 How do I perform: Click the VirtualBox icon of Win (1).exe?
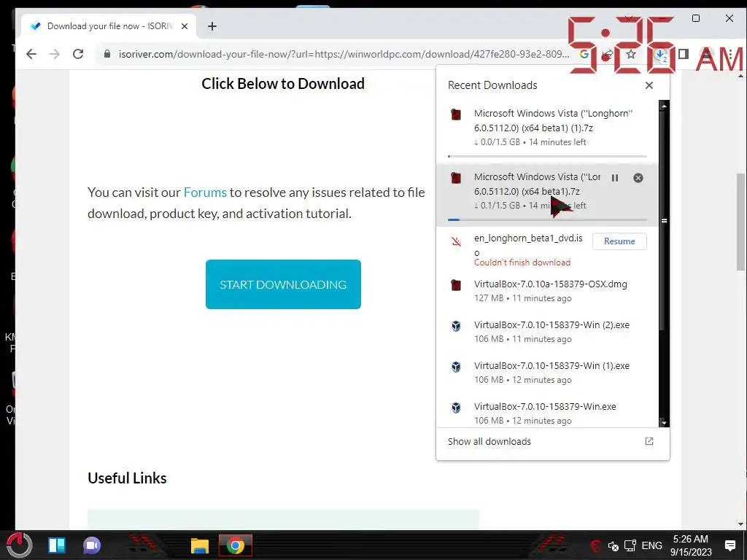[456, 367]
